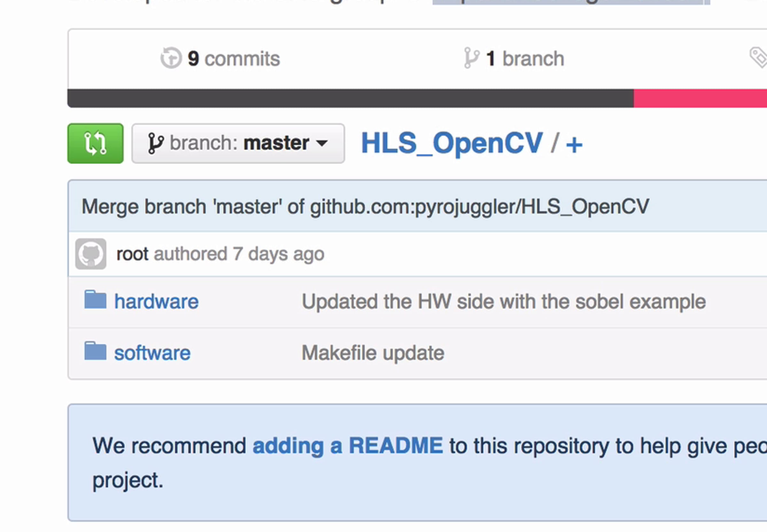View the 9 commits list
The image size is (767, 532).
234,59
